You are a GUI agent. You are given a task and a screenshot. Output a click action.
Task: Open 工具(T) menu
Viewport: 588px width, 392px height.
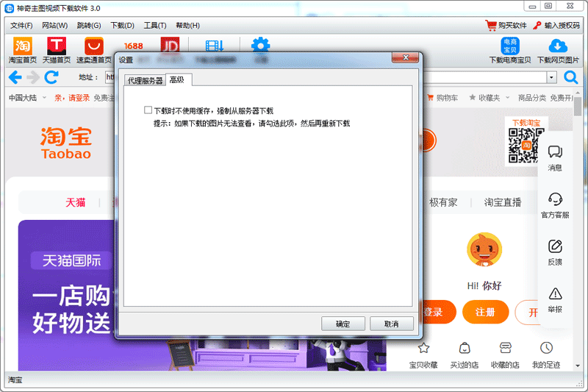pos(155,26)
